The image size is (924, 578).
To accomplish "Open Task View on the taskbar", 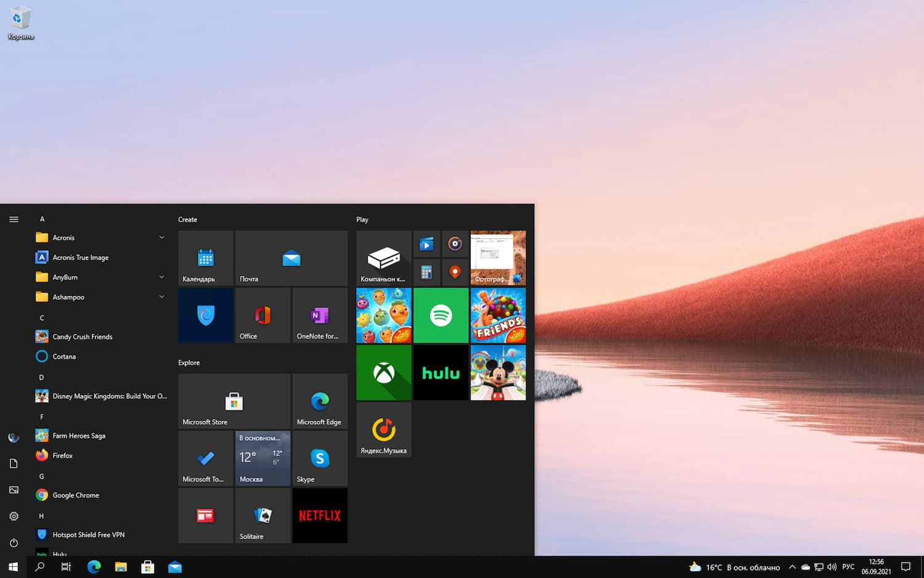I will [67, 567].
